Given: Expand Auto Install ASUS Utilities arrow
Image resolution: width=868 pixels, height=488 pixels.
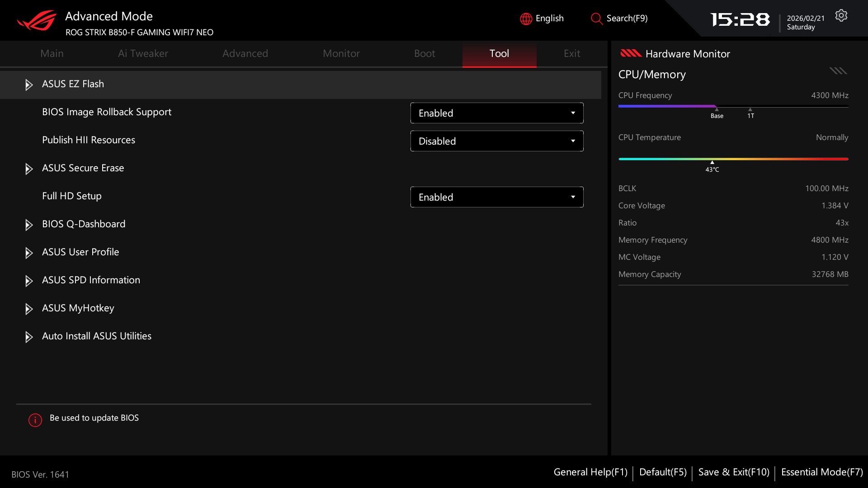Looking at the screenshot, I should (28, 337).
